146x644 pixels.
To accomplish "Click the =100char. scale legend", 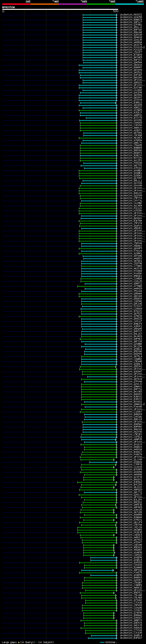I will pyautogui.click(x=108, y=642).
